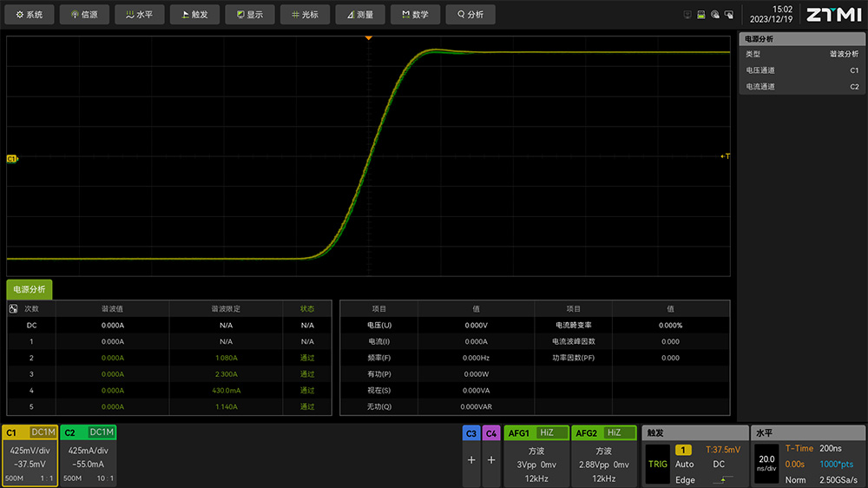Click the green storage device status icon
This screenshot has height=488, width=868.
coord(700,15)
